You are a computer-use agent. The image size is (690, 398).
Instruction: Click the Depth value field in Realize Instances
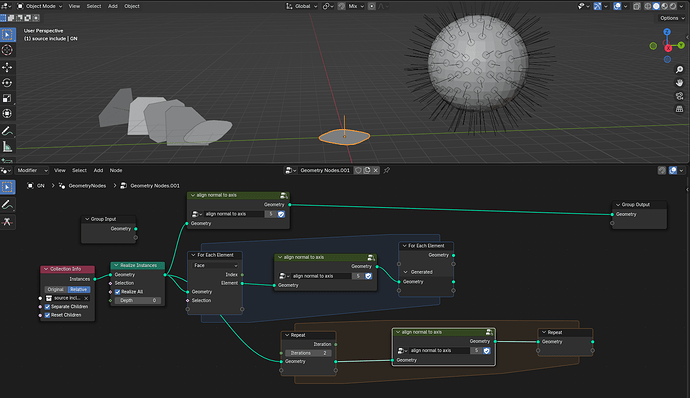tap(138, 301)
